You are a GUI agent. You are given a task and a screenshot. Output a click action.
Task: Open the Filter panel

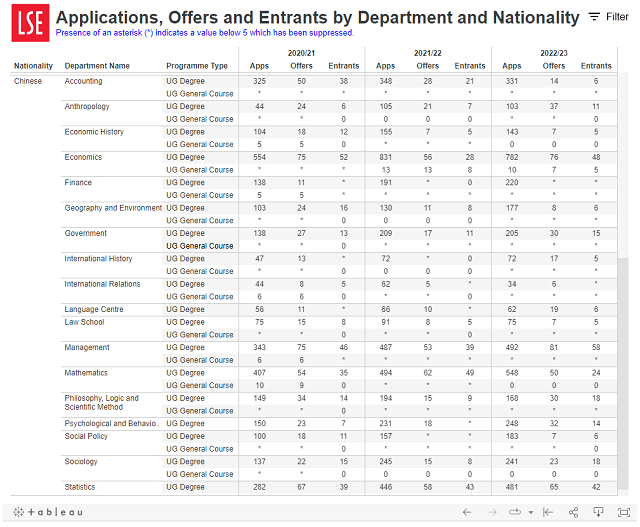tap(608, 17)
